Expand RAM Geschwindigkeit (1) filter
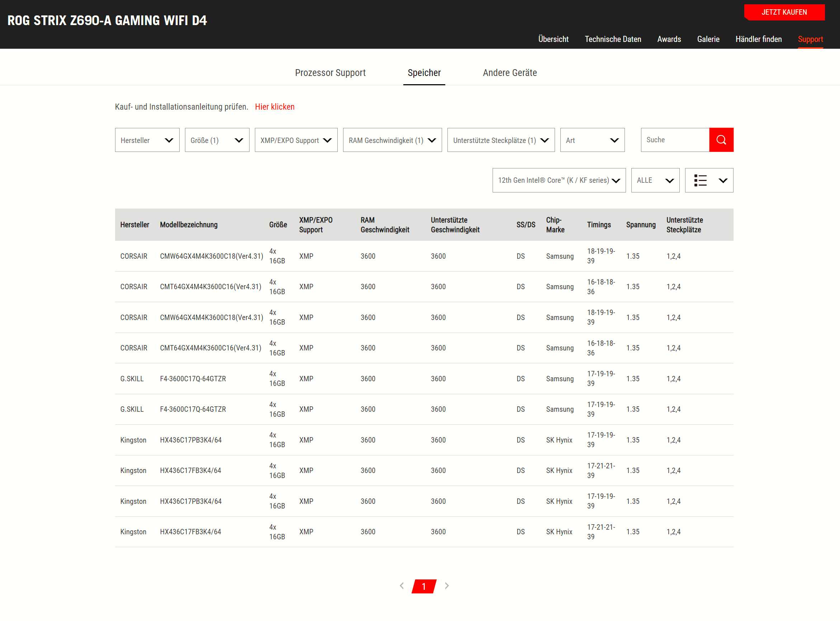 pos(392,140)
